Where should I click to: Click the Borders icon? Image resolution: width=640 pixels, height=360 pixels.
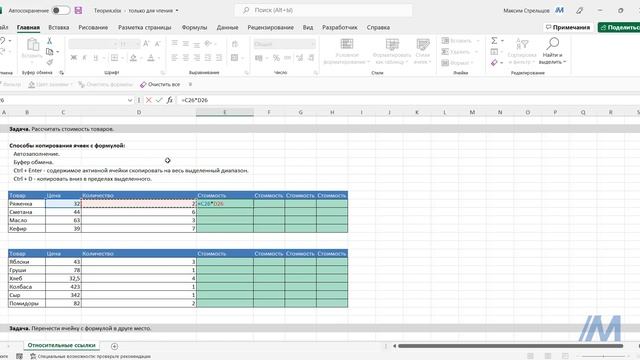(115, 58)
